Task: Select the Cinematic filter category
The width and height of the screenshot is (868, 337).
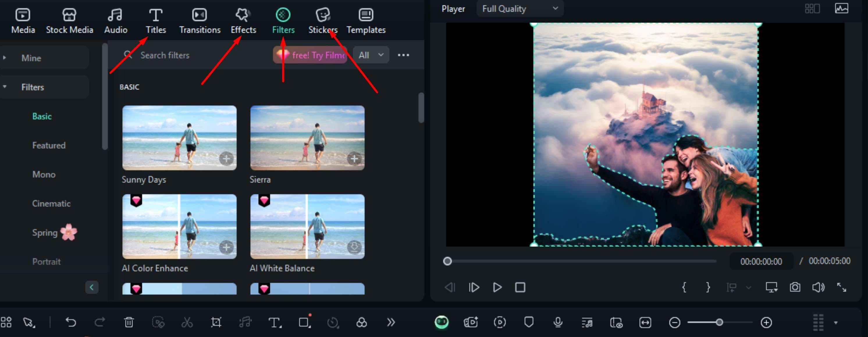Action: 51,203
